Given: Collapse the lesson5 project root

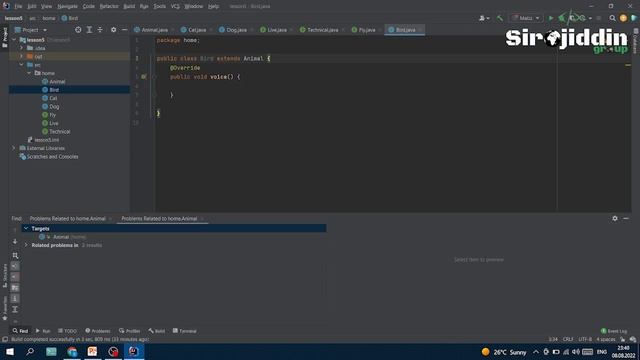Looking at the screenshot, I should (15, 40).
